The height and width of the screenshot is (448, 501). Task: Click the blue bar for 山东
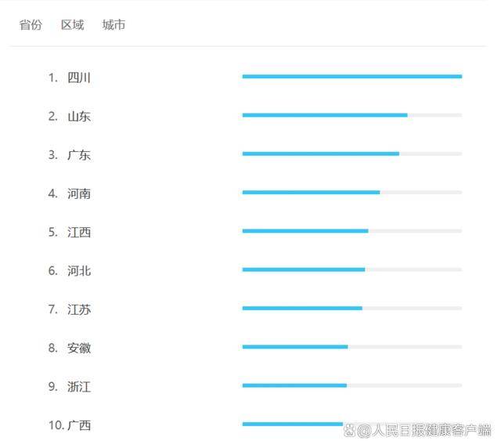click(325, 115)
